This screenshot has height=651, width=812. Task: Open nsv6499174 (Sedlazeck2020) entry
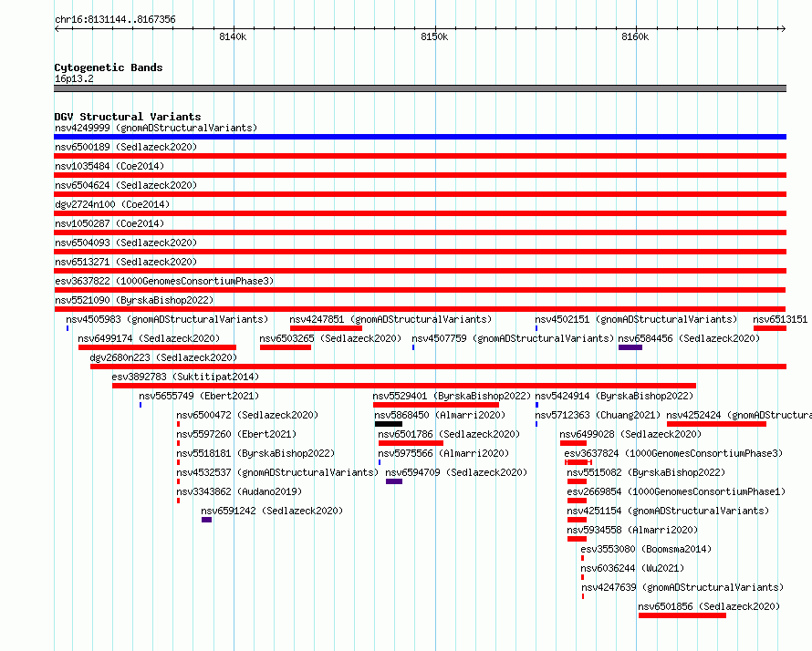(x=149, y=338)
